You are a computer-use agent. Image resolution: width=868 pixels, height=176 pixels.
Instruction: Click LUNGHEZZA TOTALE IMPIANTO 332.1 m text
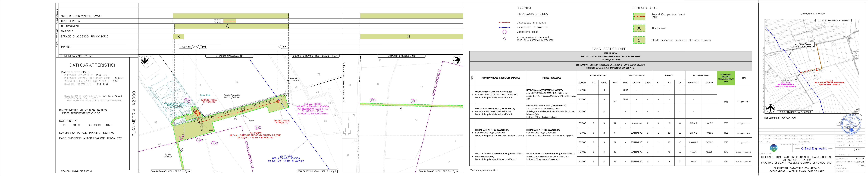(x=87, y=133)
